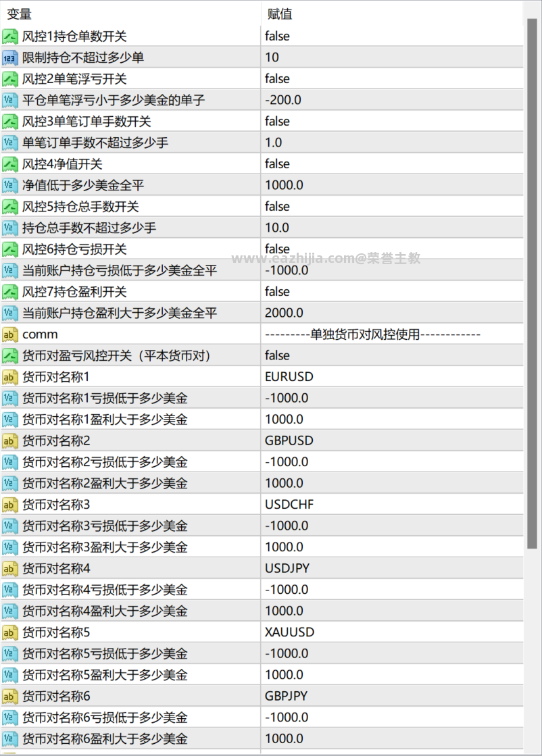Click the double icon beside 持仓总手数不超过多少手
This screenshot has width=542, height=756.
tap(9, 228)
